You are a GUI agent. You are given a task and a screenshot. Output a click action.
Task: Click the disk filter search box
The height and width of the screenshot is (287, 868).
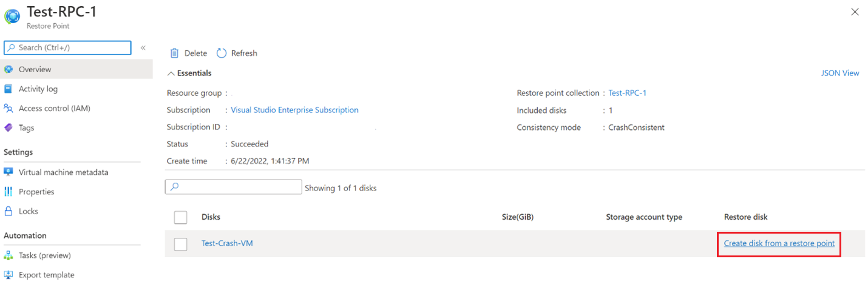point(233,187)
